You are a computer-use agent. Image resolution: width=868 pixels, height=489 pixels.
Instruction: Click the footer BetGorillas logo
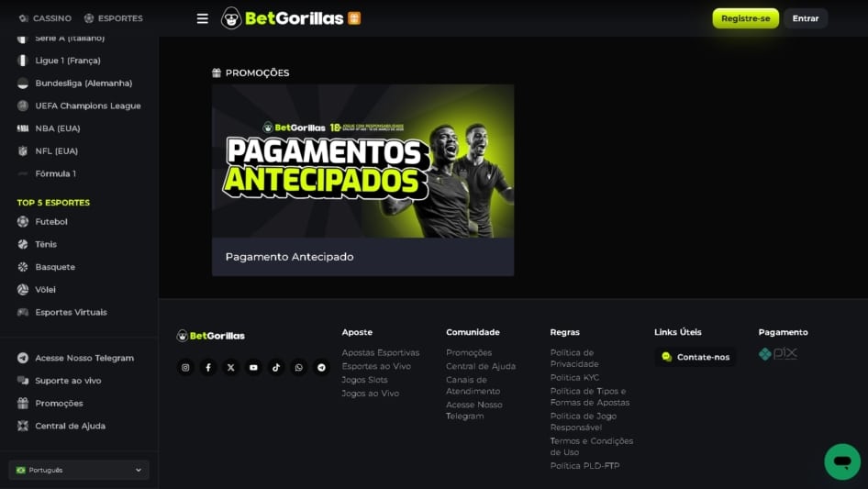(210, 336)
